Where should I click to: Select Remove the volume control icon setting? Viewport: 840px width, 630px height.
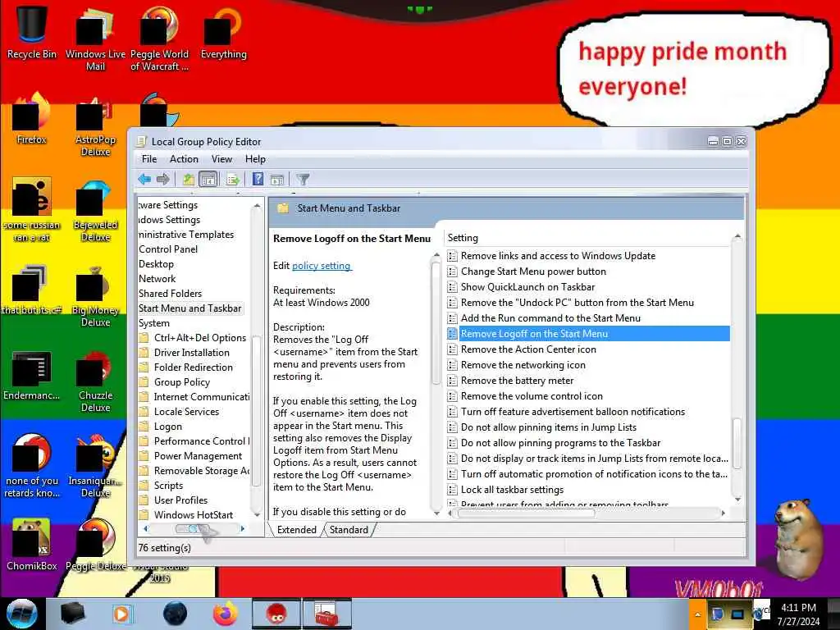click(532, 396)
